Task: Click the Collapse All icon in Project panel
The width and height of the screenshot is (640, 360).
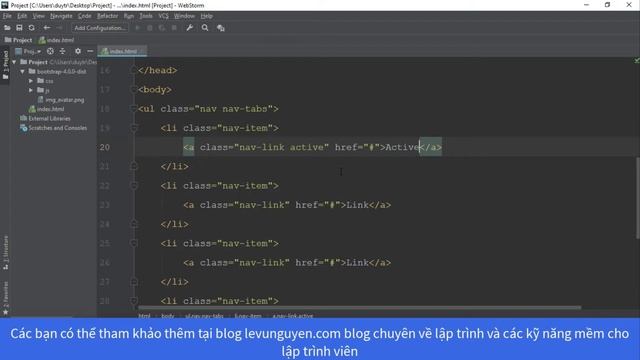Action: pyautogui.click(x=62, y=51)
